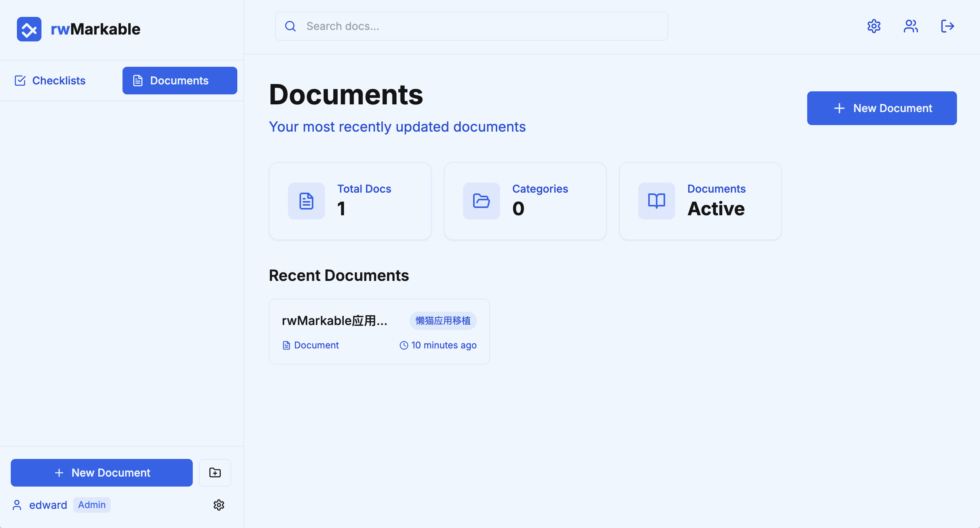Click the Admin badge
Image resolution: width=980 pixels, height=528 pixels.
pyautogui.click(x=92, y=505)
